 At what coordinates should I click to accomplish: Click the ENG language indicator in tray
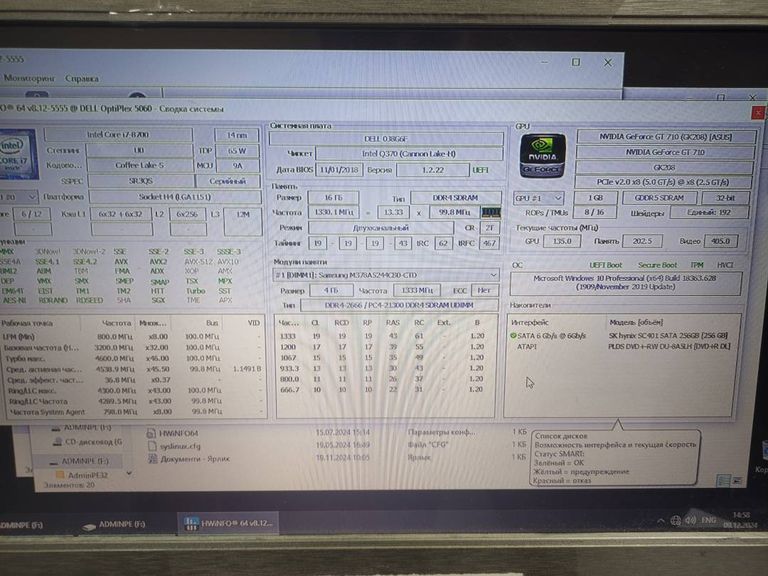coord(709,520)
